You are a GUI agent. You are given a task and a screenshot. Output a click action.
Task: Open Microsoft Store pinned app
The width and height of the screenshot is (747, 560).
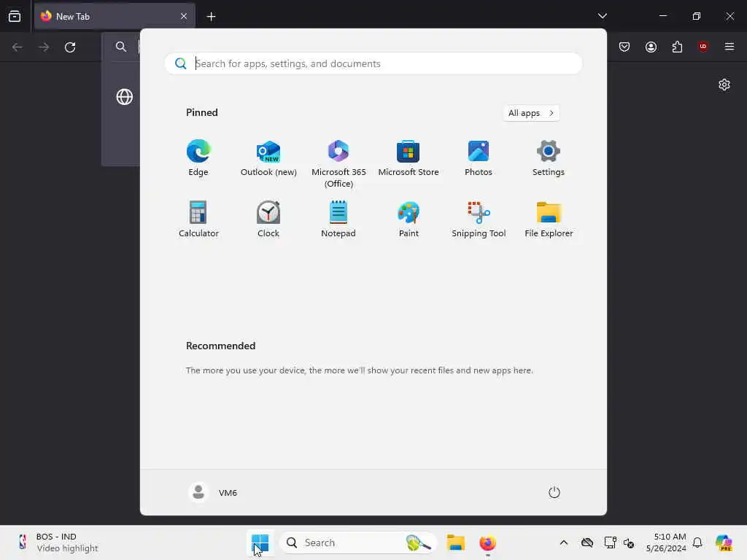(409, 158)
